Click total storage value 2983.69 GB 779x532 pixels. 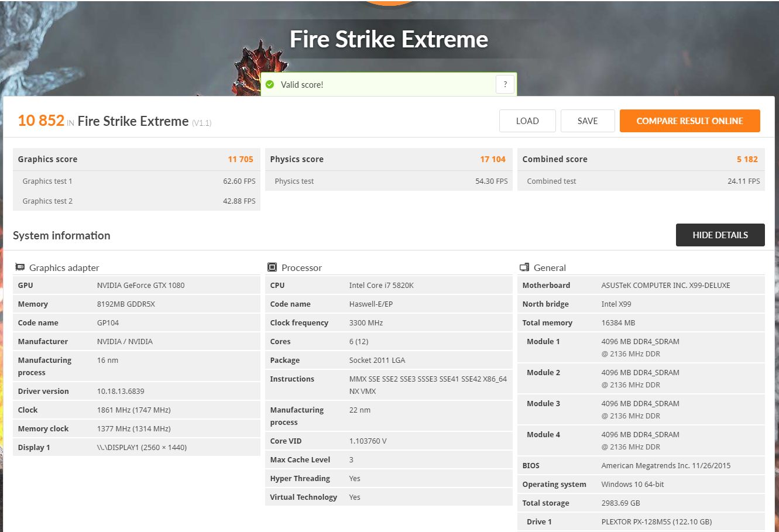pos(621,503)
